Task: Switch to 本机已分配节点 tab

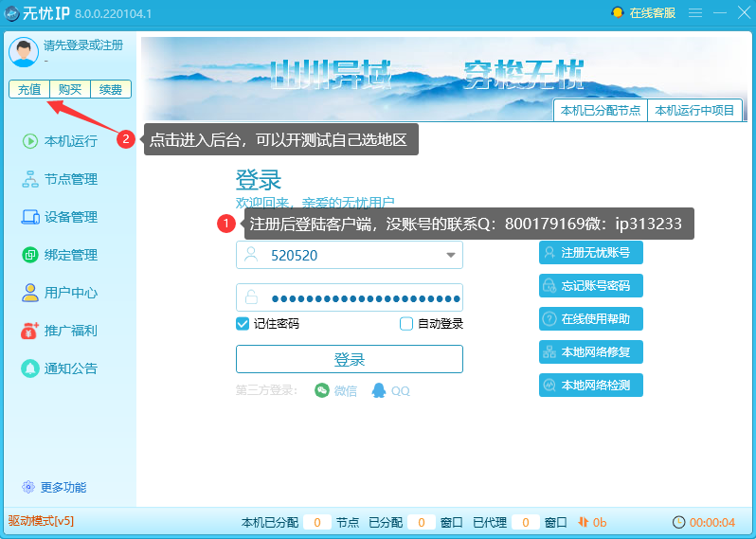Action: (601, 111)
